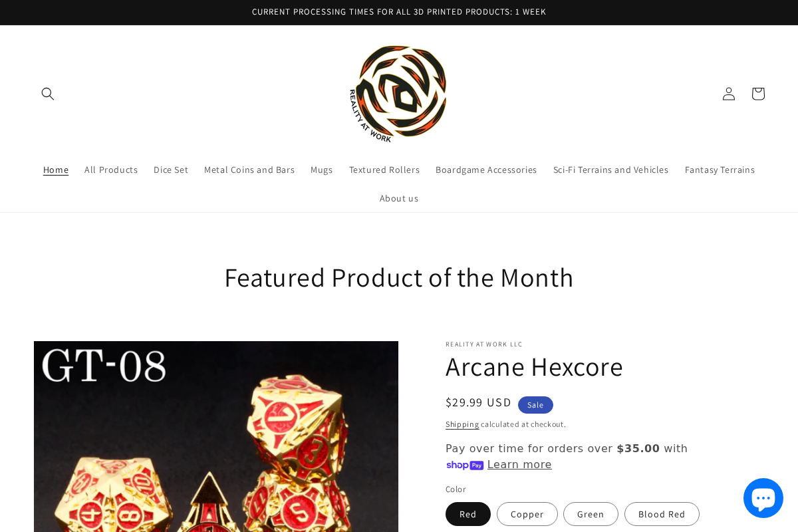
Task: Select the Green color option
Action: (x=591, y=514)
